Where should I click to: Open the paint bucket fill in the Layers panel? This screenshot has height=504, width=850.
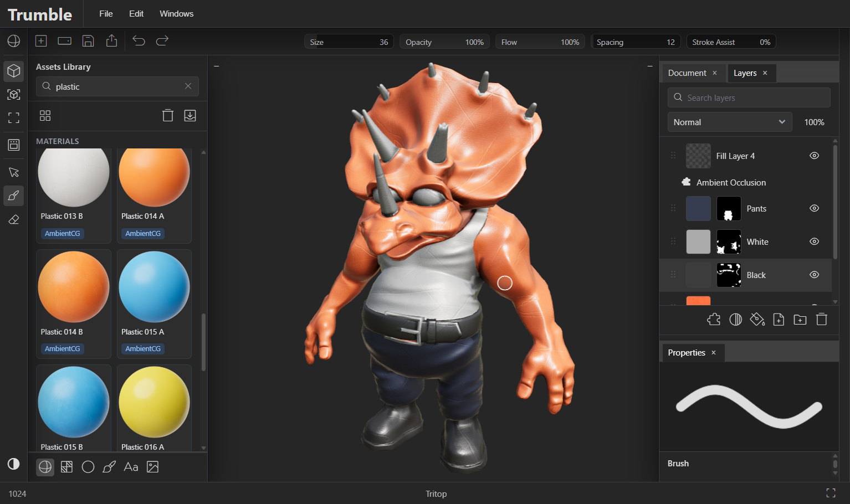(757, 319)
